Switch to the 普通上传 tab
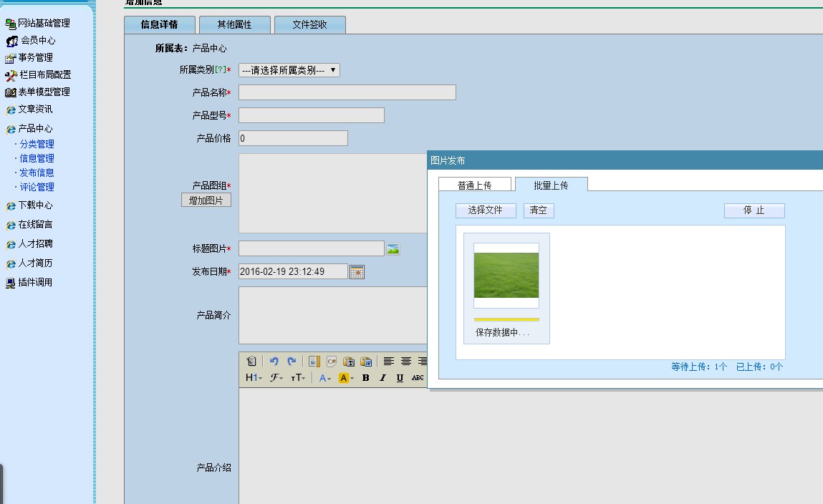 pos(474,185)
